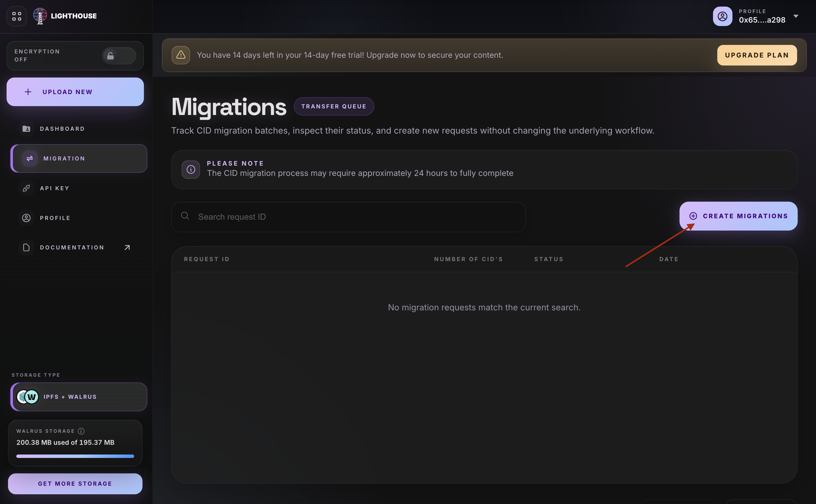The width and height of the screenshot is (816, 504).
Task: Click the profile avatar icon
Action: [x=722, y=16]
